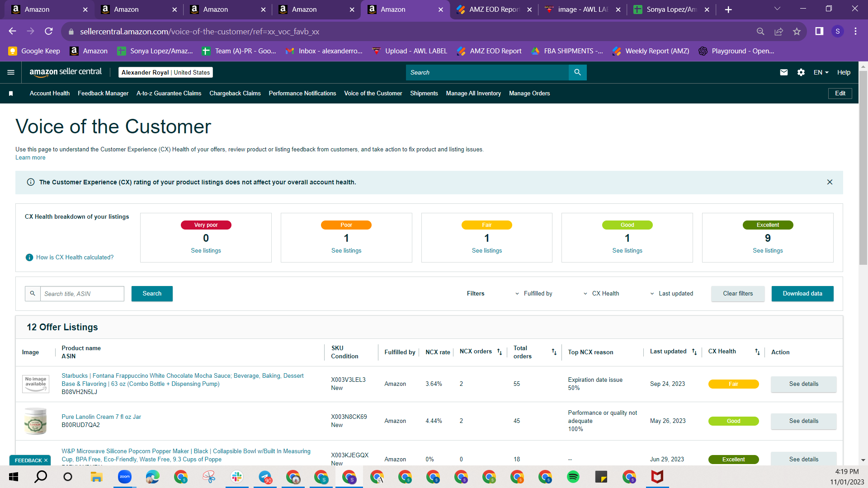Viewport: 868px width, 488px height.
Task: Open the Chrome three-dot menu
Action: [855, 31]
